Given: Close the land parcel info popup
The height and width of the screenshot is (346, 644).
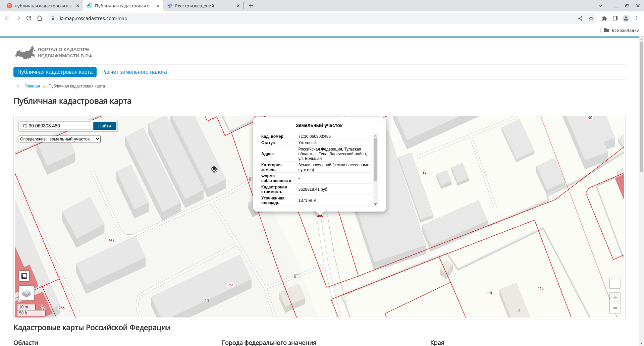Looking at the screenshot, I should 382,121.
